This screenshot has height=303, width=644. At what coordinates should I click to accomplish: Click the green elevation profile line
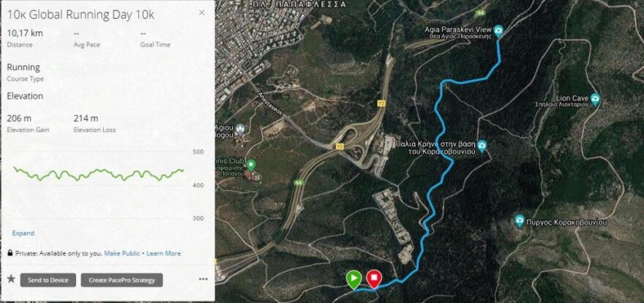[99, 174]
